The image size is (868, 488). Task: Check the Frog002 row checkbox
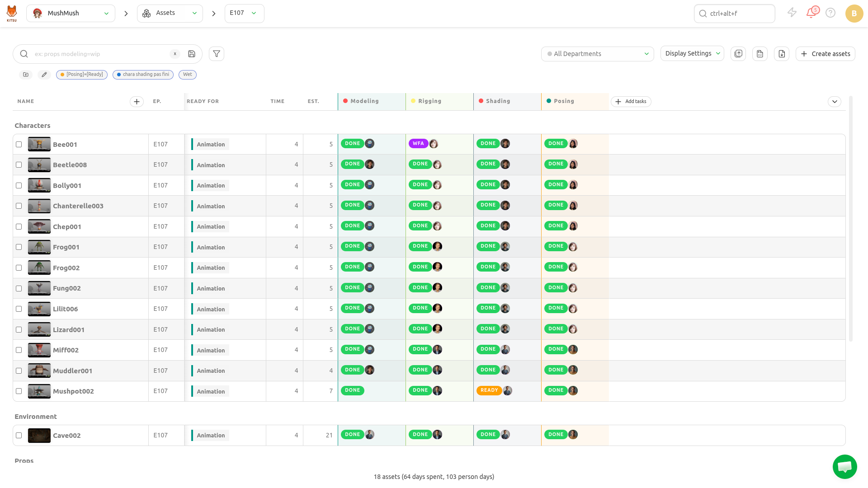(x=19, y=268)
